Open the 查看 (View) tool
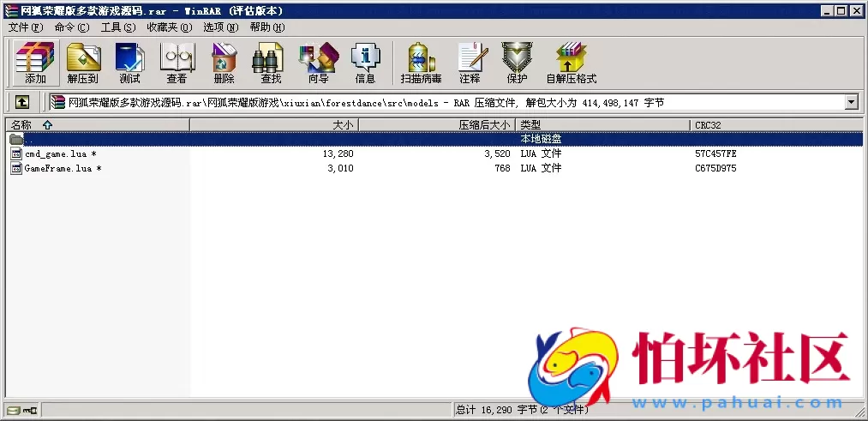The image size is (868, 421). click(x=177, y=63)
